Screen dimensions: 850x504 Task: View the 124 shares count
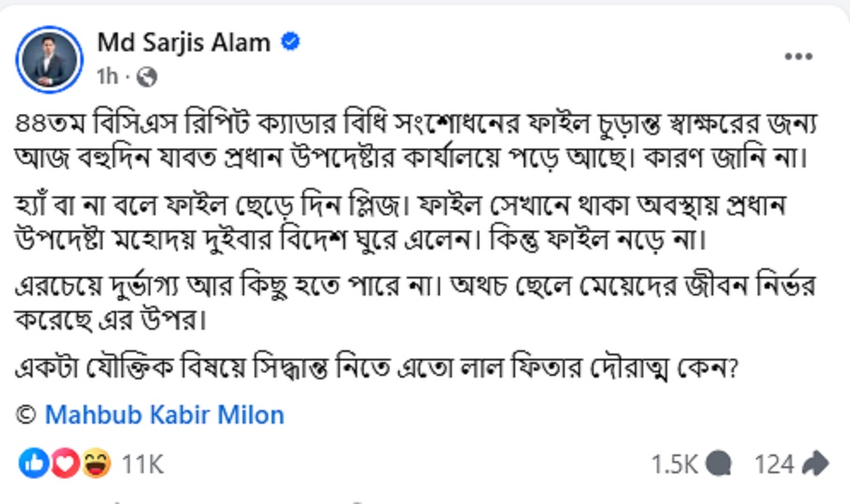[x=774, y=464]
